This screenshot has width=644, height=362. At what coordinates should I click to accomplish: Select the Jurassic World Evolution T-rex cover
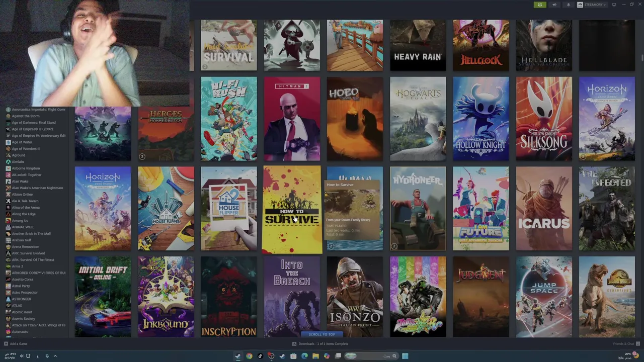607,297
